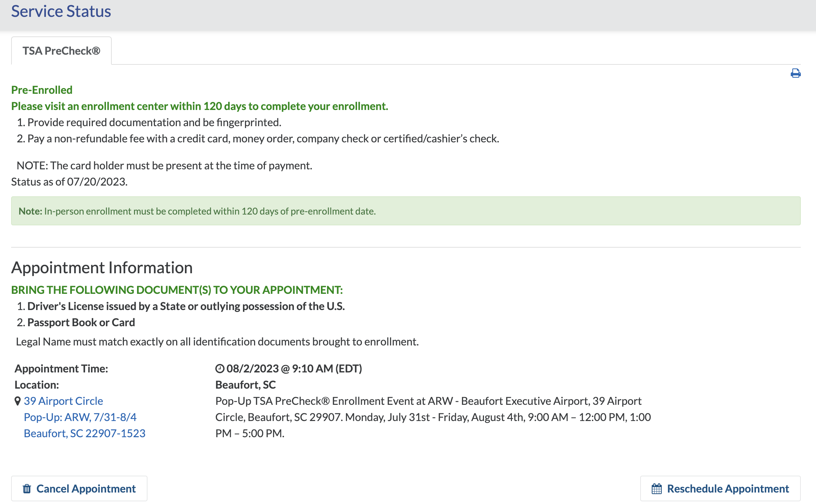
Task: Click the Driver's License document requirement
Action: 186,306
